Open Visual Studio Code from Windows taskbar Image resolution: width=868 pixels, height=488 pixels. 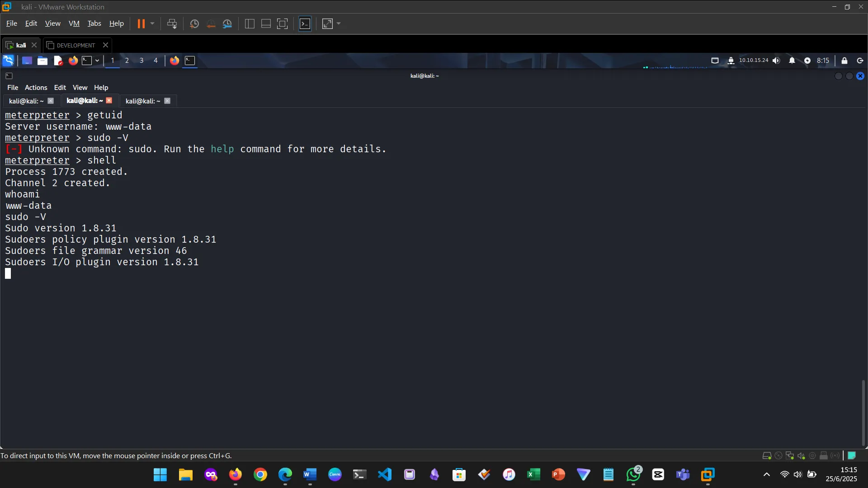coord(385,474)
